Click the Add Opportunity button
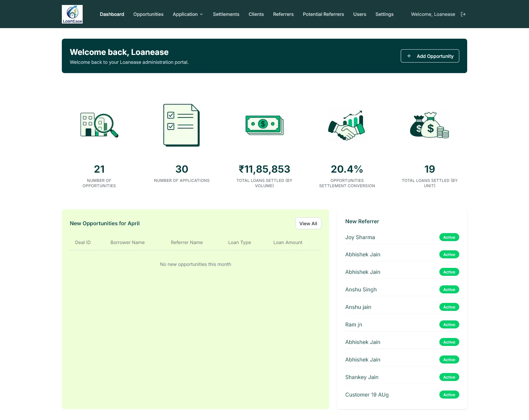The image size is (529, 420). [430, 56]
